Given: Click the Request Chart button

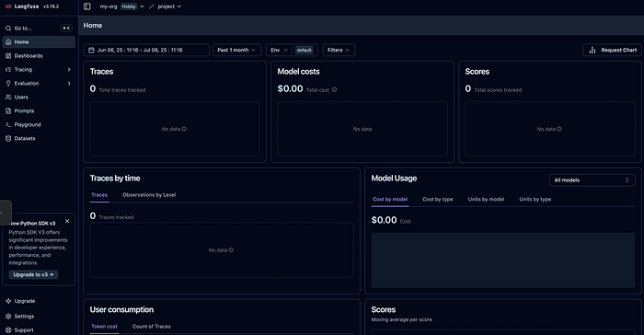Looking at the screenshot, I should coord(612,50).
